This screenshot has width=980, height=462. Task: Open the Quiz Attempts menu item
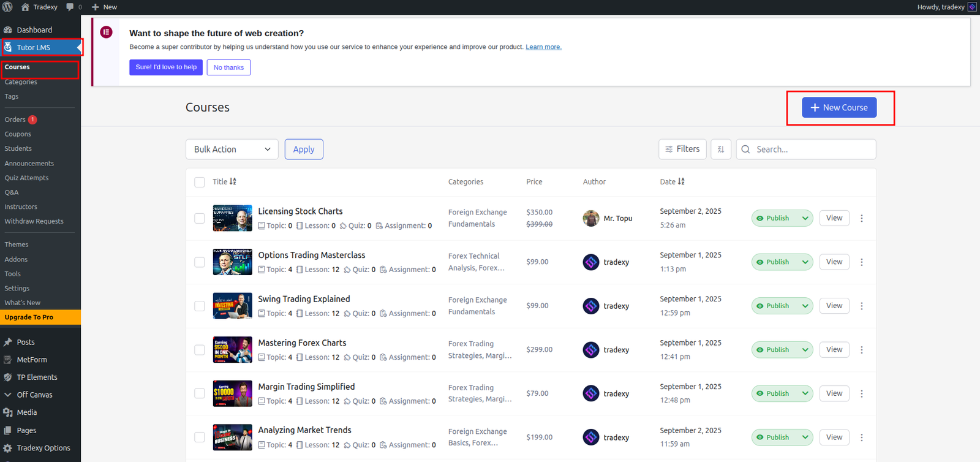tap(27, 178)
